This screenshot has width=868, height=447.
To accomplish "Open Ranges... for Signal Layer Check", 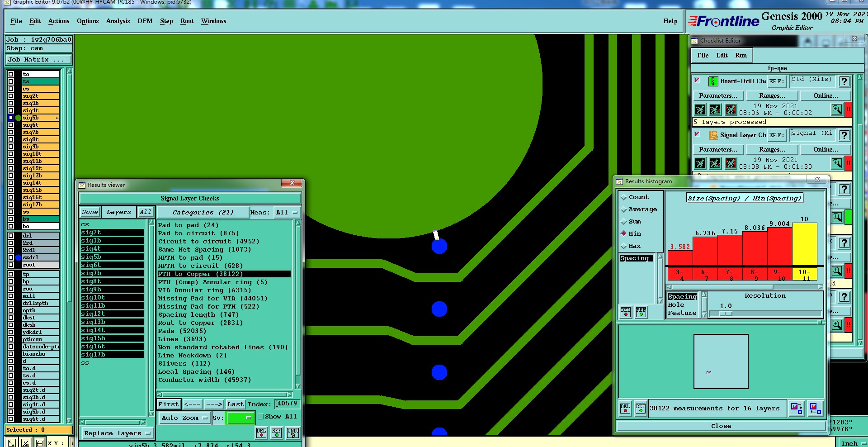I will point(772,150).
